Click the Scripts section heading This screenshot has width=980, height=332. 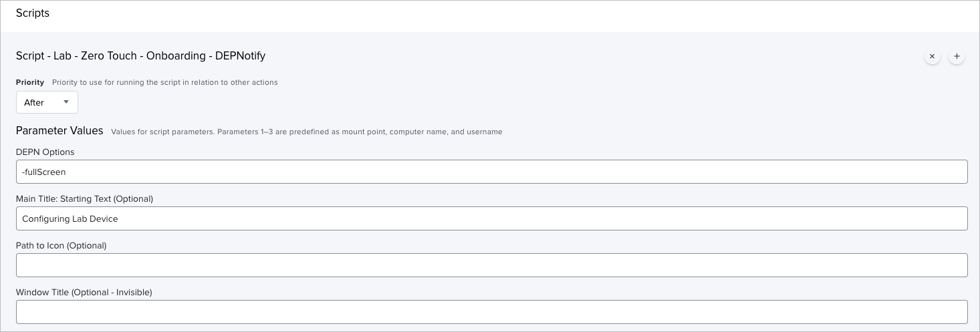pyautogui.click(x=33, y=13)
